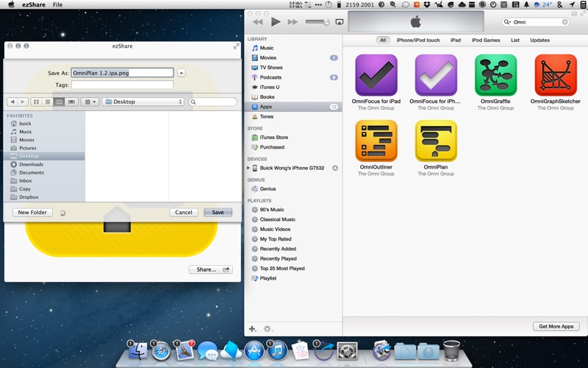Select the OmniGraphSketcher app icon
Viewport: 588px width, 368px height.
(x=556, y=75)
